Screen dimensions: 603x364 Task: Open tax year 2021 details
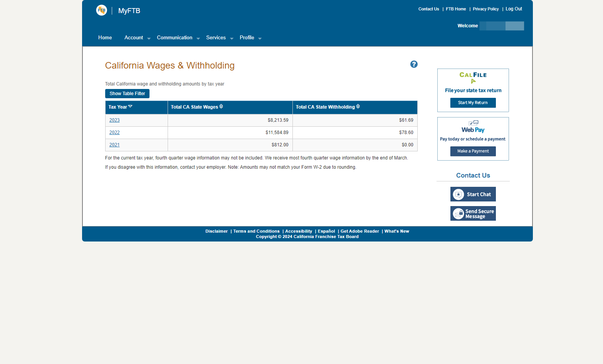coord(114,145)
